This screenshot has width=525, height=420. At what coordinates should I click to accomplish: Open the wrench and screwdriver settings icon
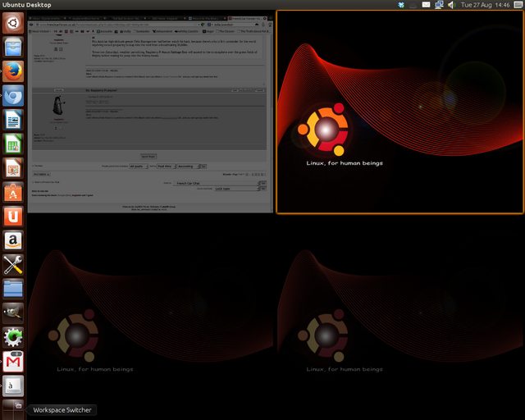coord(13,265)
